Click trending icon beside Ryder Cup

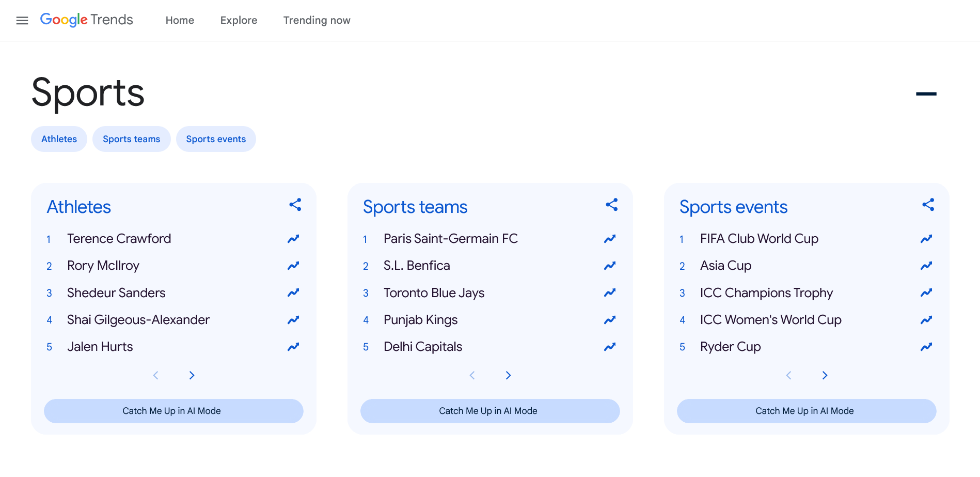click(926, 347)
